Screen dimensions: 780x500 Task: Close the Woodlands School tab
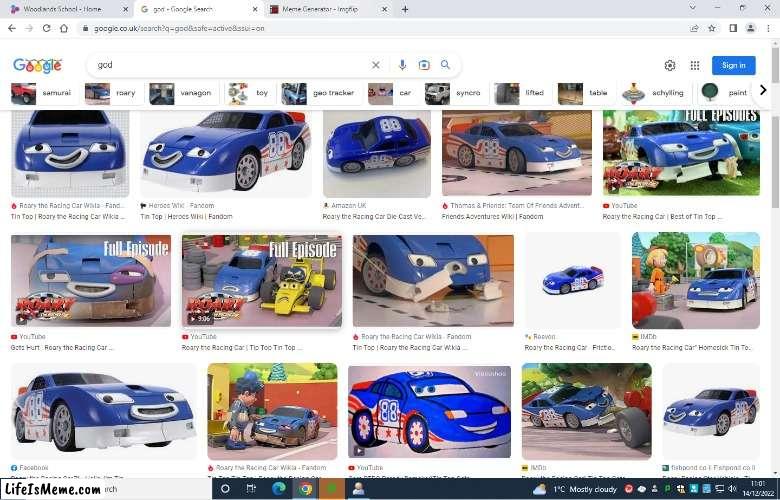125,9
